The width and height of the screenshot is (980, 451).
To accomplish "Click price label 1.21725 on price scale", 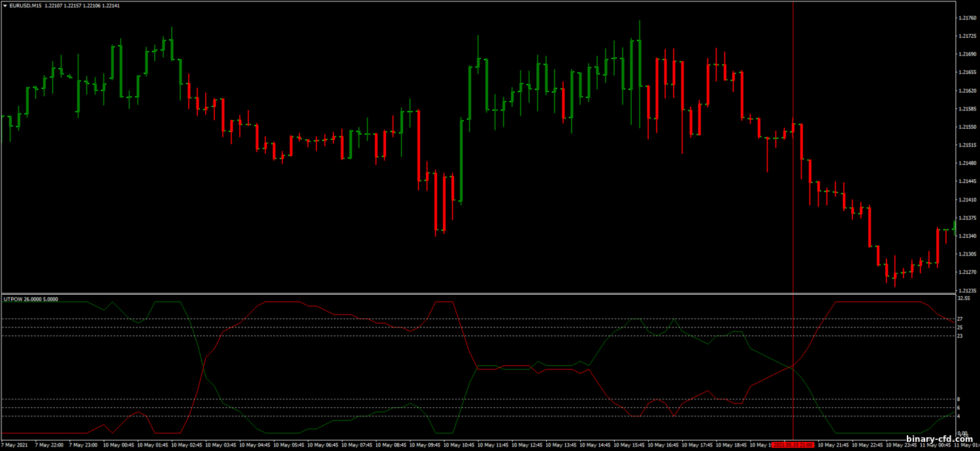I will pyautogui.click(x=967, y=37).
